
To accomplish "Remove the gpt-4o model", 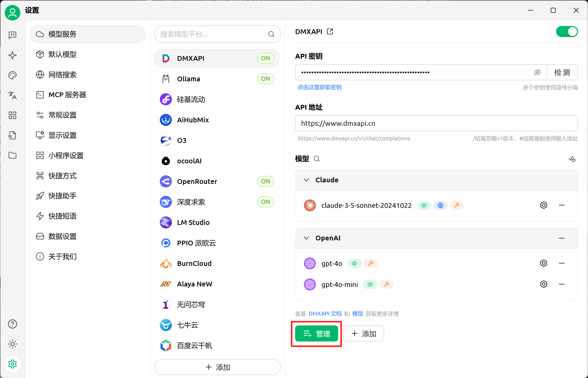I will coord(562,263).
